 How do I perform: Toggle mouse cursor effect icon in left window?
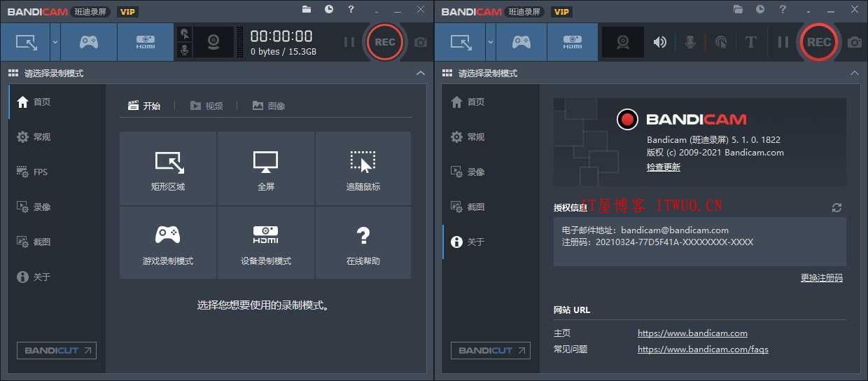(x=184, y=34)
